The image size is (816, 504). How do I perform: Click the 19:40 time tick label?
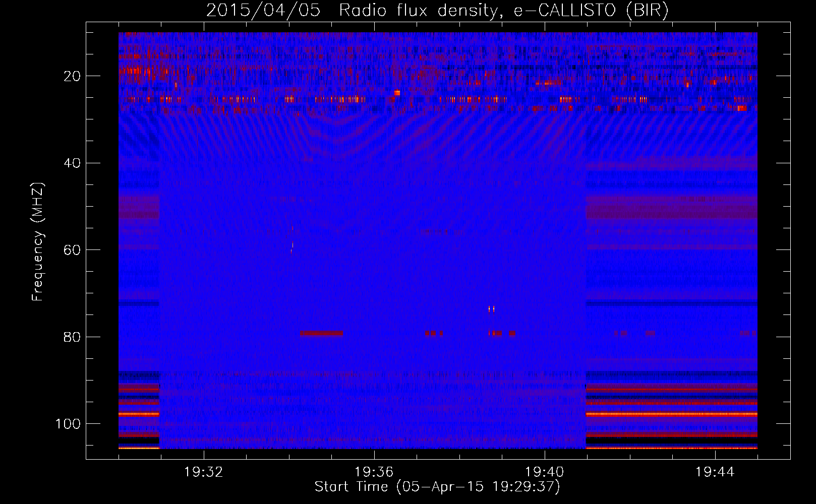[545, 472]
